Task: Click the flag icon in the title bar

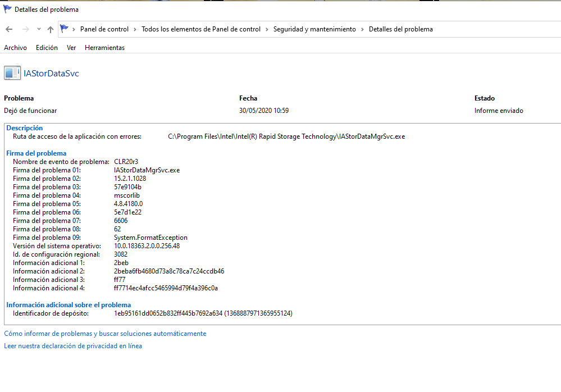Action: (x=7, y=9)
